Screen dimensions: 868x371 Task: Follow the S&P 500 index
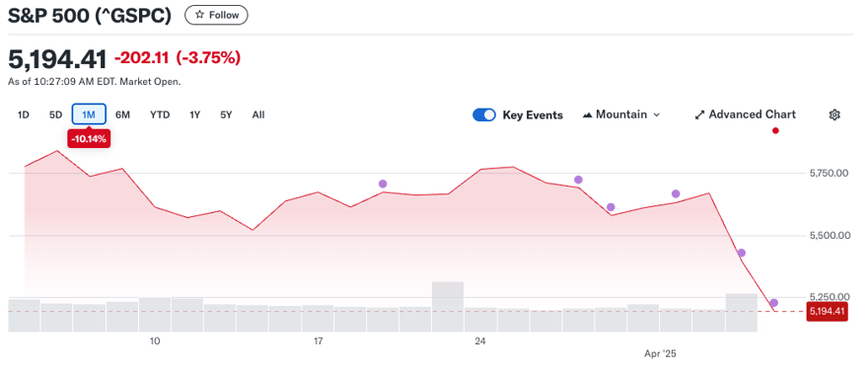point(216,15)
